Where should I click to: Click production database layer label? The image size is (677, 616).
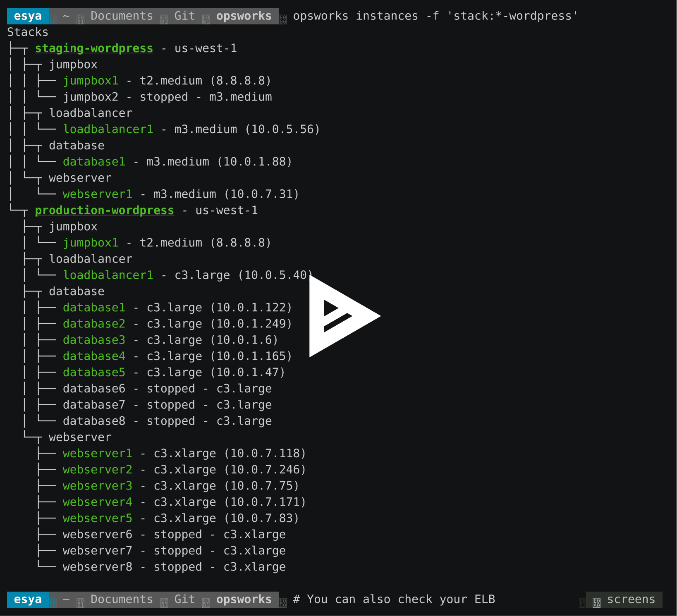pos(77,291)
